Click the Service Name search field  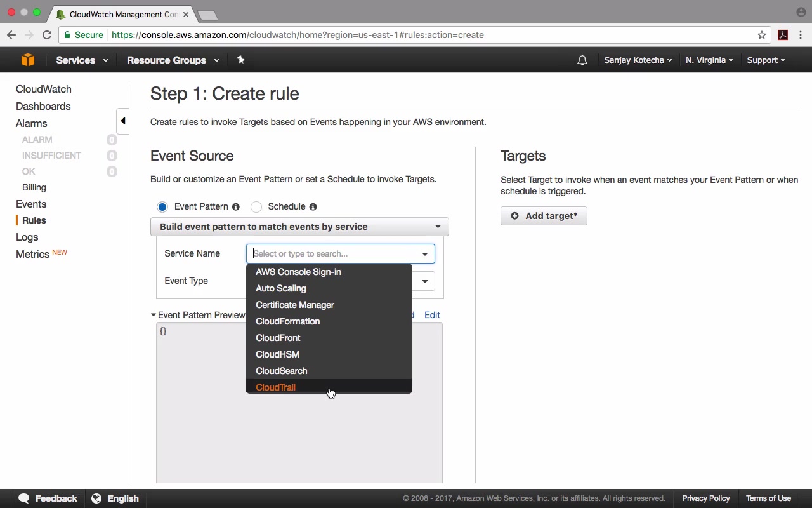click(x=334, y=253)
